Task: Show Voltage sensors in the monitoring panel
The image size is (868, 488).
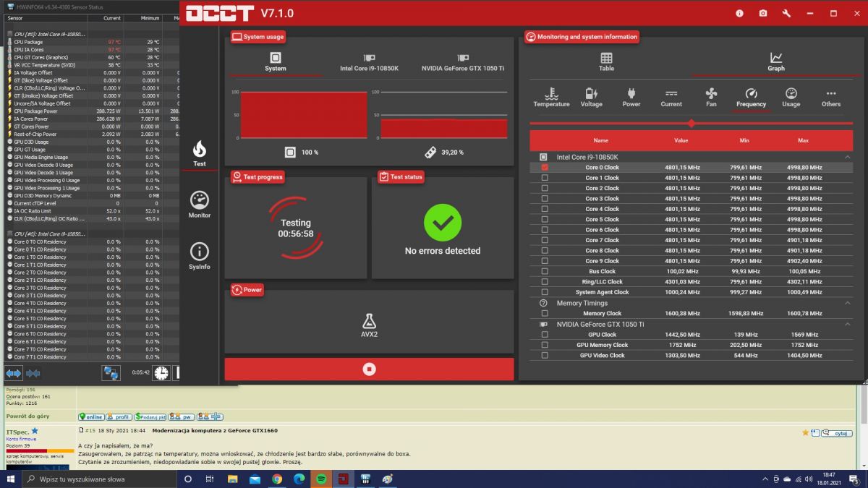Action: click(x=591, y=98)
